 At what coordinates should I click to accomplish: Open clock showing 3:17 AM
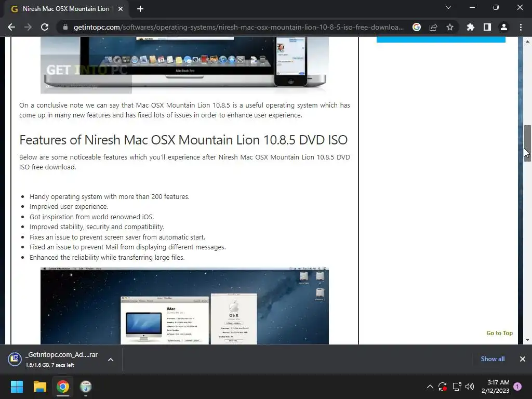(495, 387)
